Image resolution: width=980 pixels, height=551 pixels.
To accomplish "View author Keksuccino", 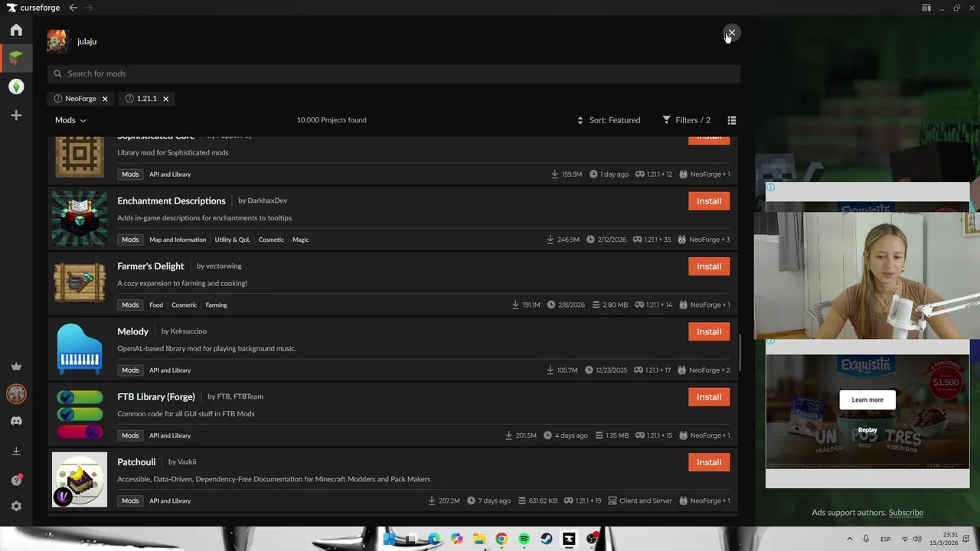I will [x=188, y=331].
